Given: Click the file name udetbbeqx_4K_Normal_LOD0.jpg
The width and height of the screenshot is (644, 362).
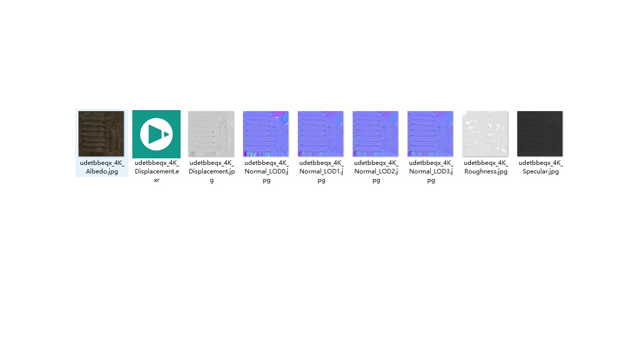Looking at the screenshot, I should tap(266, 171).
